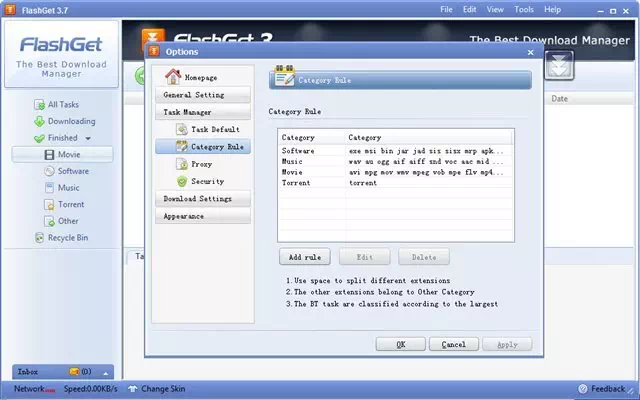This screenshot has height=400, width=640.
Task: Click Cancel in Options dialog
Action: click(x=453, y=344)
